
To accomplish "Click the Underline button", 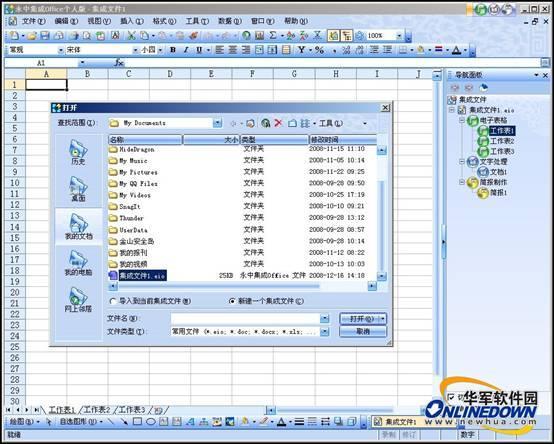I will [199, 50].
